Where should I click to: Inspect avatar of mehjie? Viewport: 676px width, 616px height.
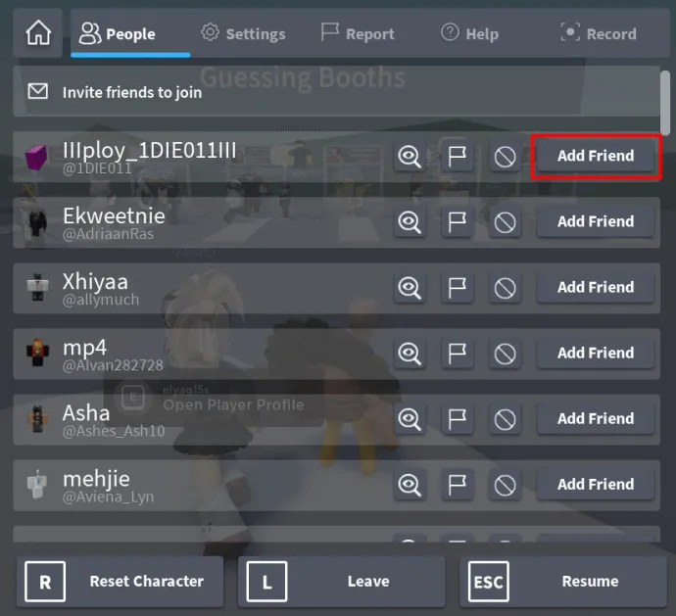(409, 485)
